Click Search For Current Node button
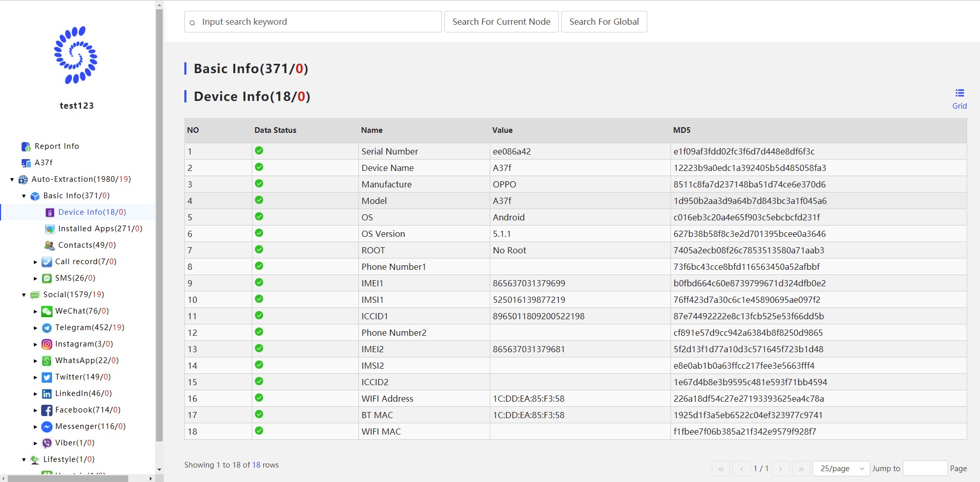Viewport: 980px width, 482px height. tap(501, 22)
